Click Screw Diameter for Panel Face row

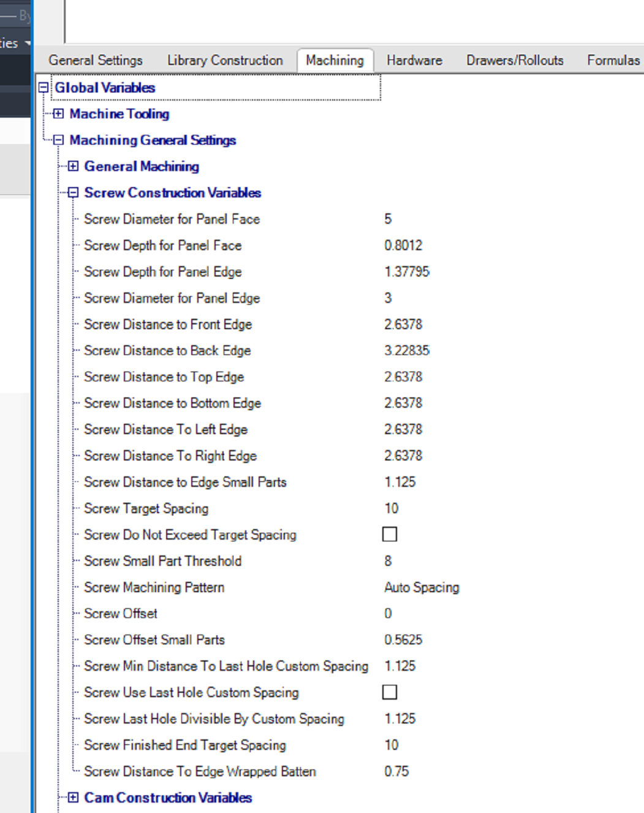click(172, 219)
